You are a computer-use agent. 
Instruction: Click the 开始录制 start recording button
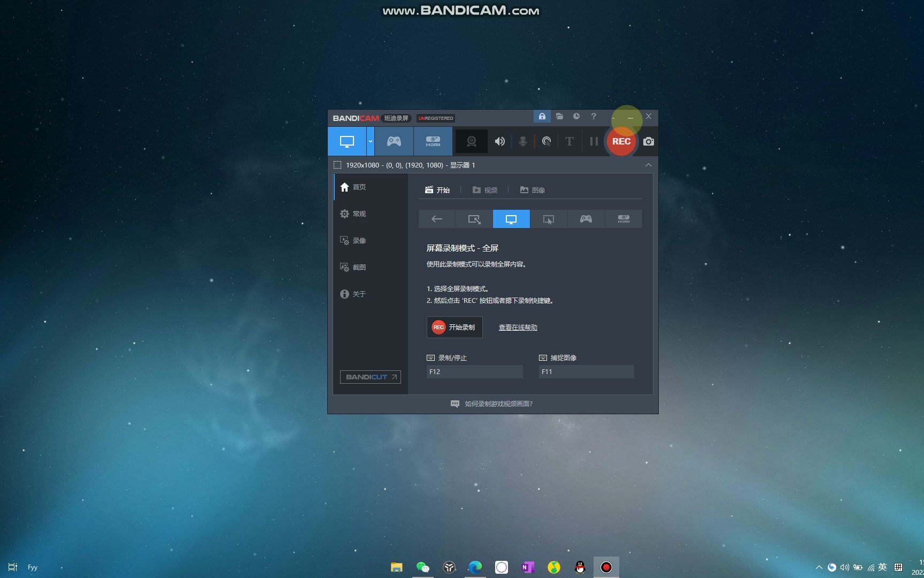point(455,327)
